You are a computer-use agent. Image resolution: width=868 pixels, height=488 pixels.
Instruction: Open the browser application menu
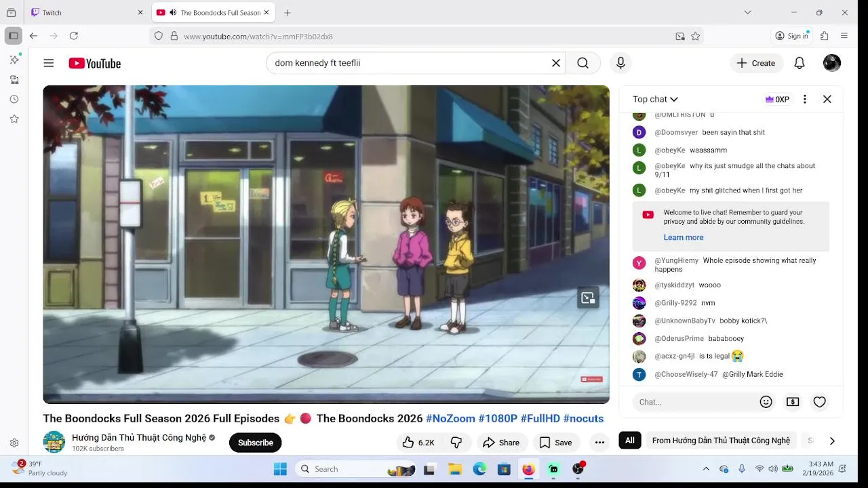pos(844,36)
